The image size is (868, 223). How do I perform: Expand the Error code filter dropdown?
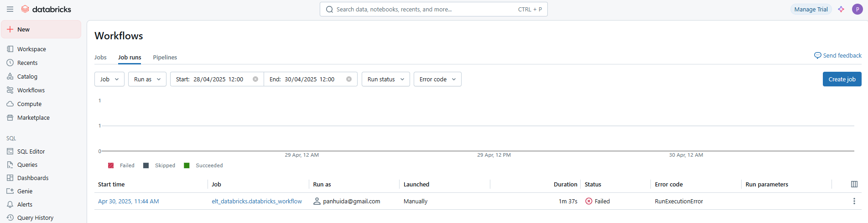[x=437, y=79]
